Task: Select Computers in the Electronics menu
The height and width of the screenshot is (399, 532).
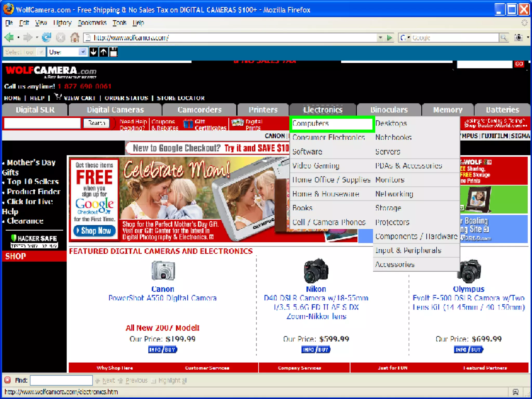Action: (x=311, y=123)
